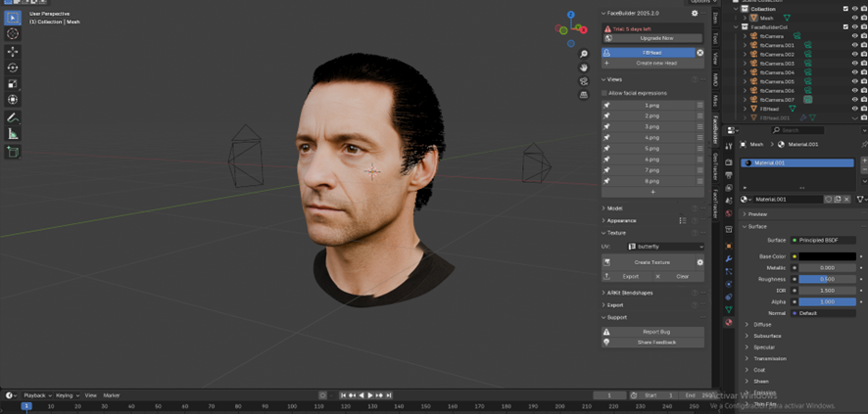Screen dimensions: 868x414
Task: Select the Move tool
Action: [x=13, y=52]
